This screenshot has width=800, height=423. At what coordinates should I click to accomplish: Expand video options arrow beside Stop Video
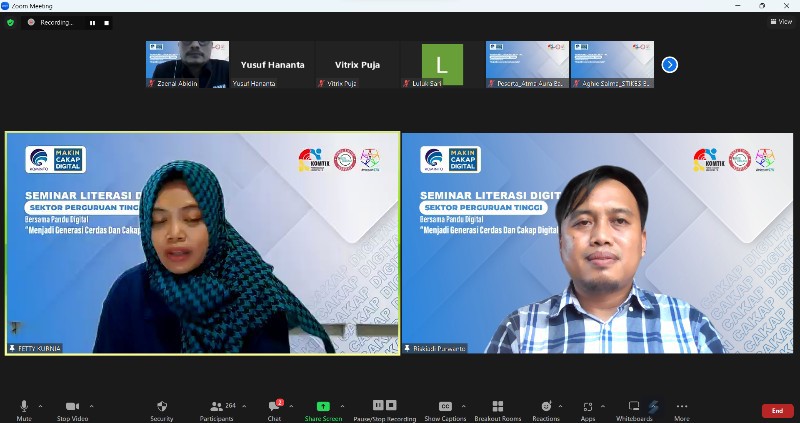(x=92, y=406)
